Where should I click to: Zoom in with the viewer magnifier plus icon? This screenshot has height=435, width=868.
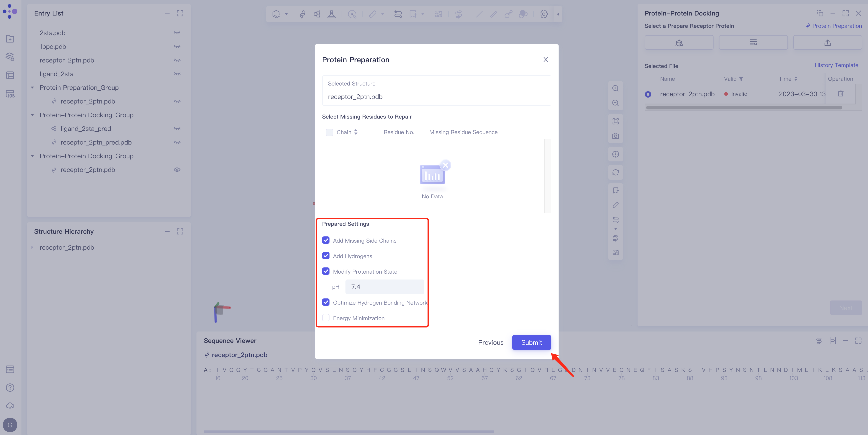[615, 88]
